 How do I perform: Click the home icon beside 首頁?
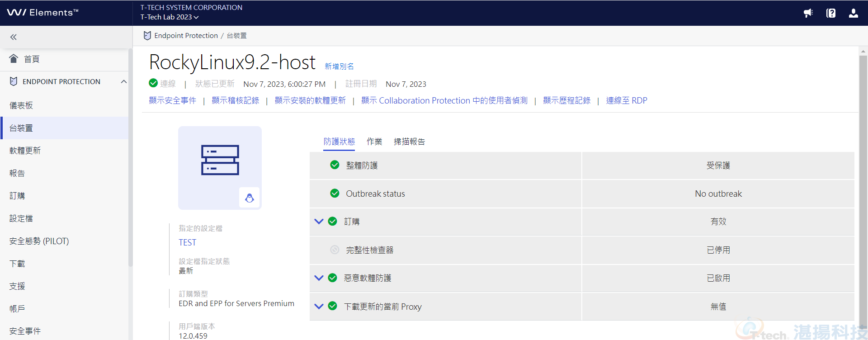coord(14,59)
